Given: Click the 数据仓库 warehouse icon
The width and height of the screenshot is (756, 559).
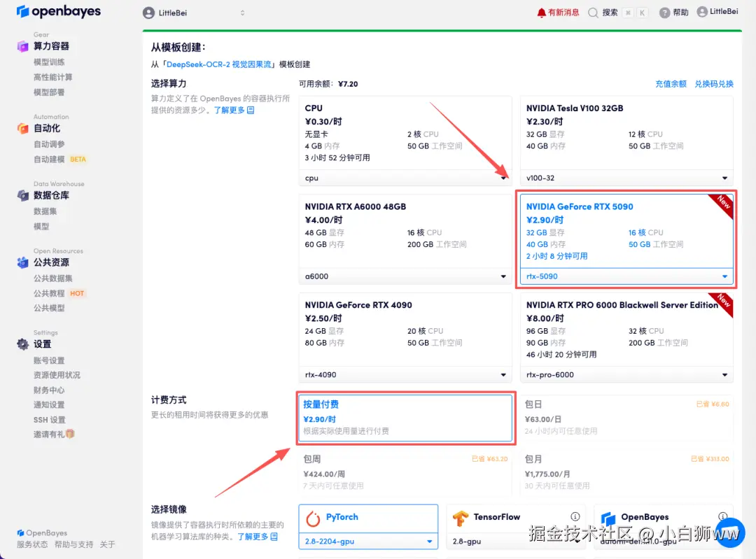Looking at the screenshot, I should click(22, 195).
